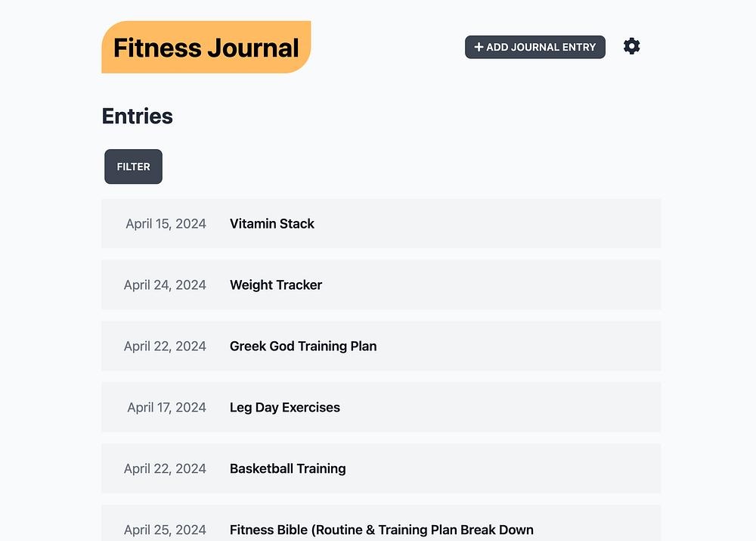Open settings with the gear icon

pyautogui.click(x=631, y=46)
